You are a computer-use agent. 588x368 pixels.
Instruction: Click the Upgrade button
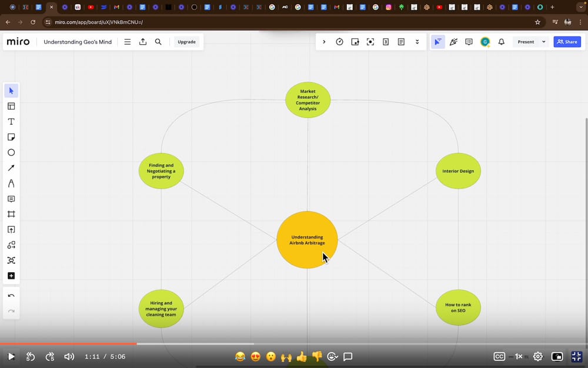coord(186,42)
